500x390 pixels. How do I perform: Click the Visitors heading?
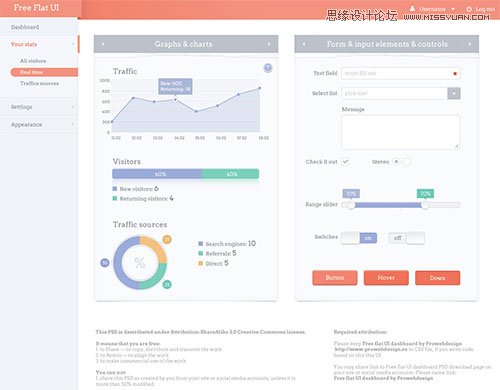(127, 161)
